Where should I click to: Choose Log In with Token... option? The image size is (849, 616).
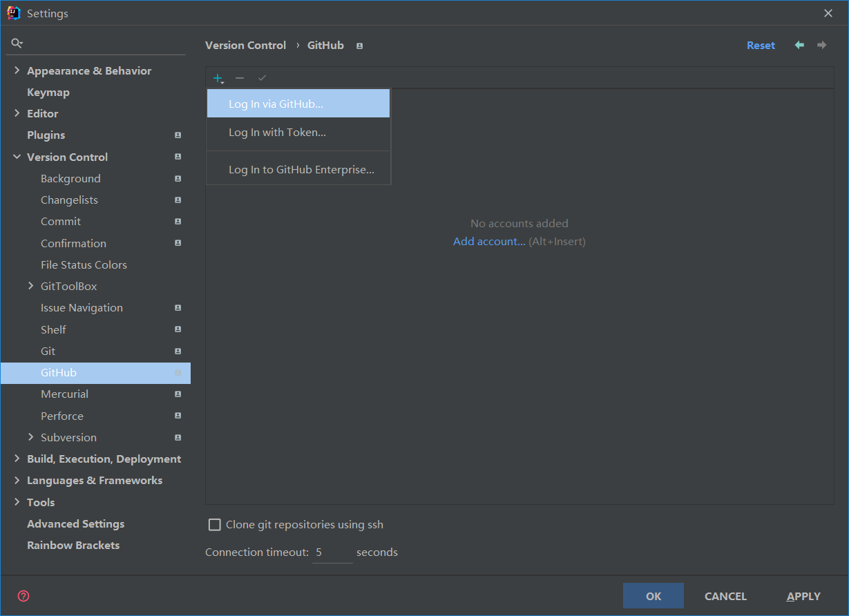(x=298, y=132)
